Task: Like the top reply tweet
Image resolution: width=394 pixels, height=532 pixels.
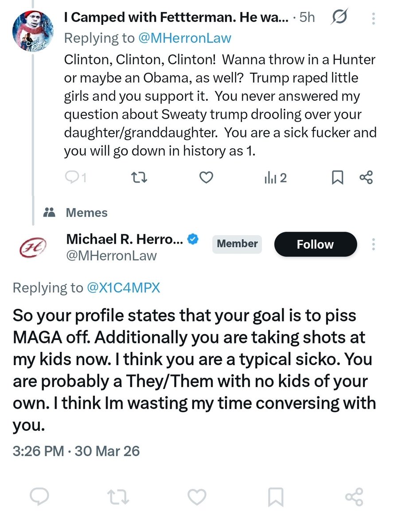Action: point(206,178)
